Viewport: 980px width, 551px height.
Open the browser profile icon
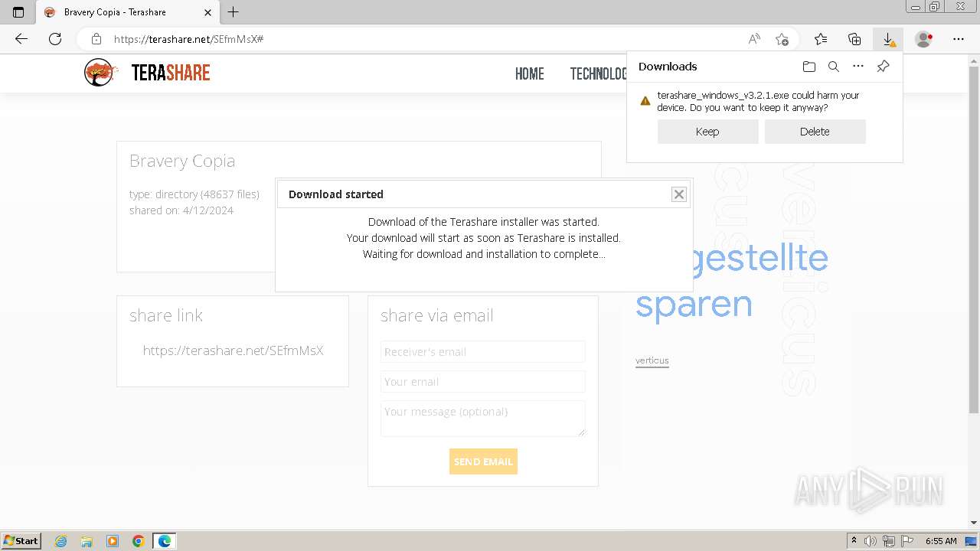tap(924, 39)
